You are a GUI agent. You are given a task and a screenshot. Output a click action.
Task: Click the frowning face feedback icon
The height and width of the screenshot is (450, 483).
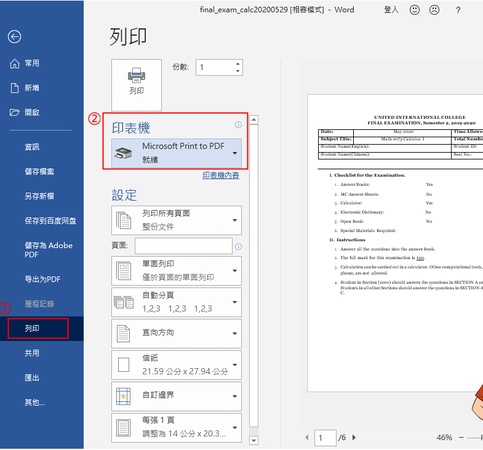coord(434,10)
